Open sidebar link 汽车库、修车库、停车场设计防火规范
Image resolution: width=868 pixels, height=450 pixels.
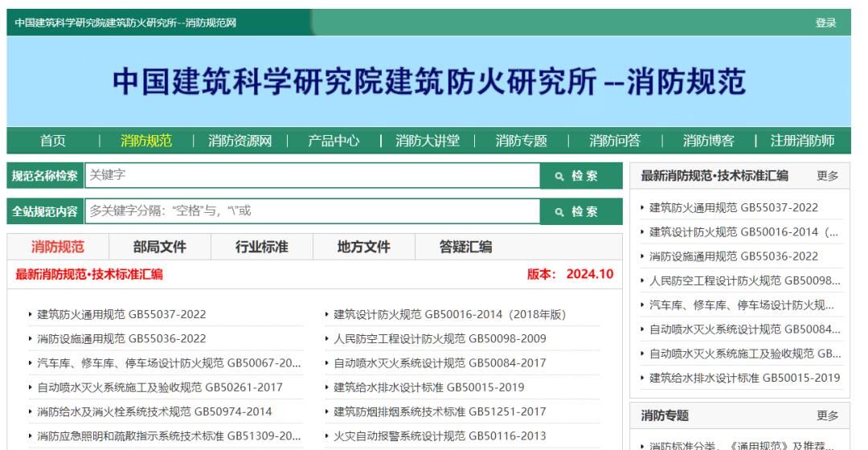[x=742, y=305]
